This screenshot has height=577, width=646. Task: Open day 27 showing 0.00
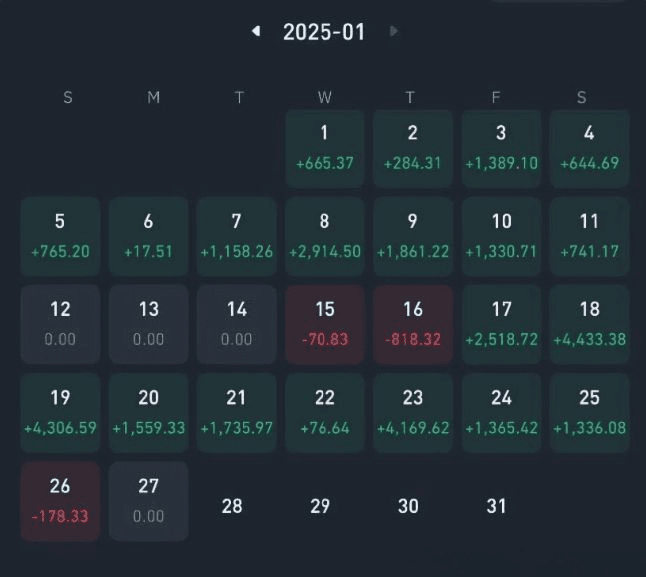coord(148,500)
